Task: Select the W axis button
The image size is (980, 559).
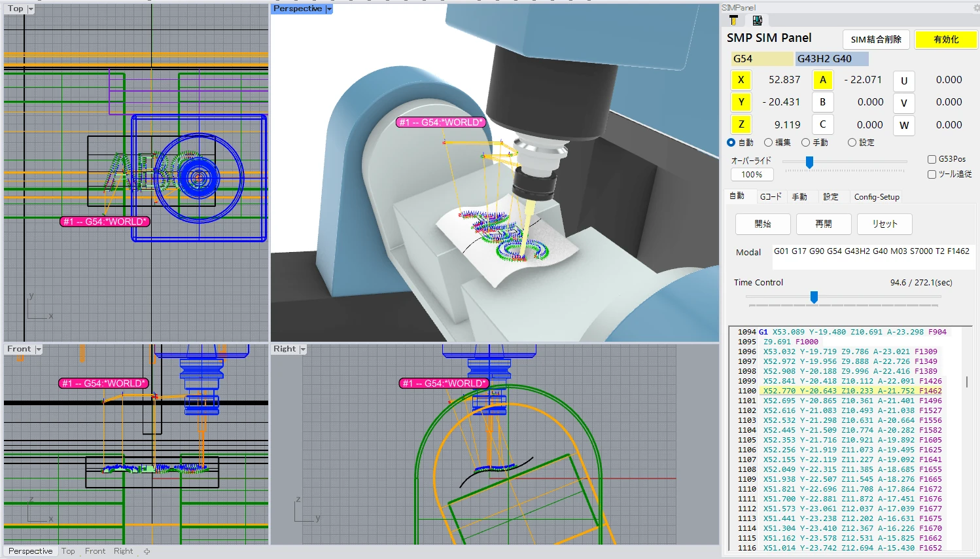Action: [904, 125]
